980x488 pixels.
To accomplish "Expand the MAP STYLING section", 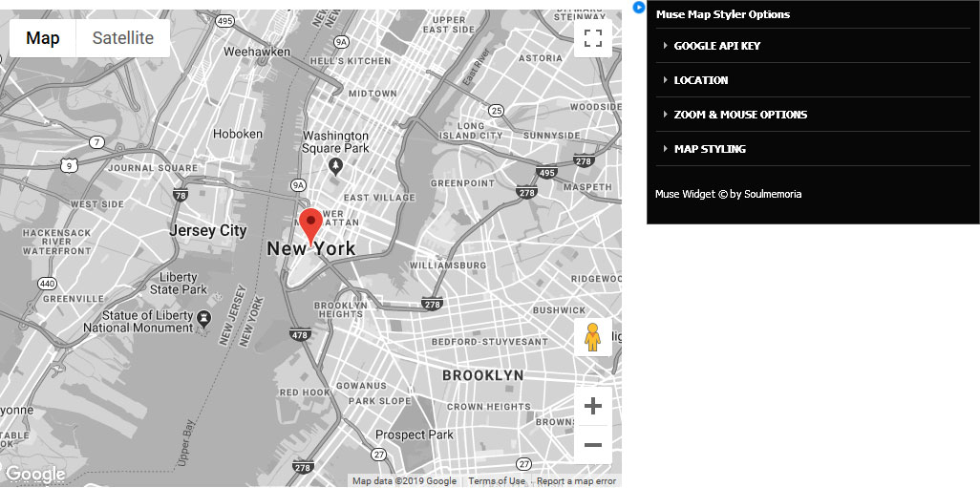I will point(813,149).
